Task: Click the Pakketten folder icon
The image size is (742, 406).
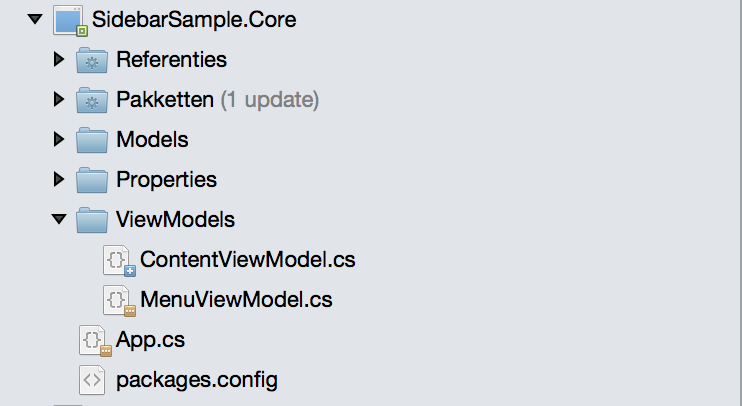Action: coord(92,100)
